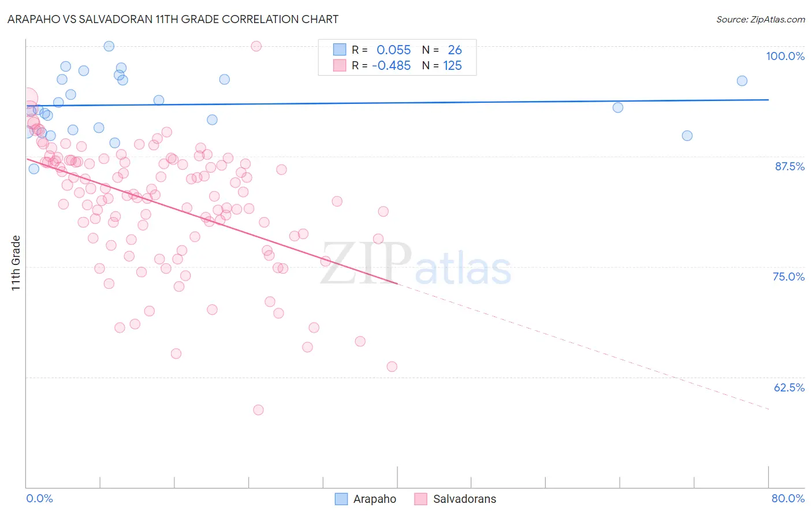Click the 11th Grade axis title
The height and width of the screenshot is (515, 812).
click(x=16, y=263)
